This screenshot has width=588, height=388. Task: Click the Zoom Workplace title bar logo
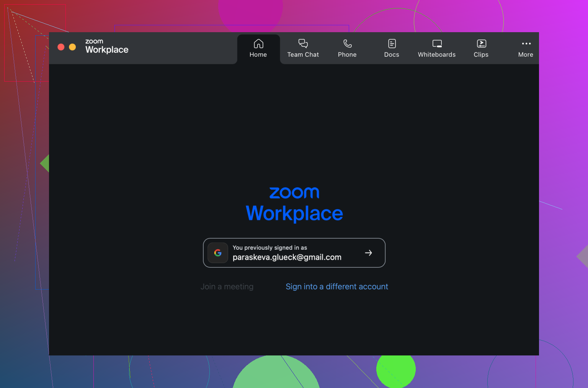(x=107, y=46)
